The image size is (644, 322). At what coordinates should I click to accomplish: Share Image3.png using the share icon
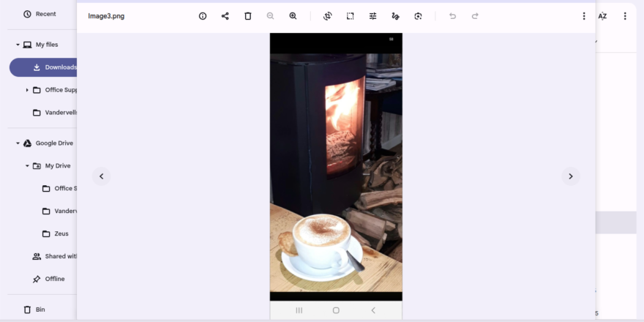point(225,16)
